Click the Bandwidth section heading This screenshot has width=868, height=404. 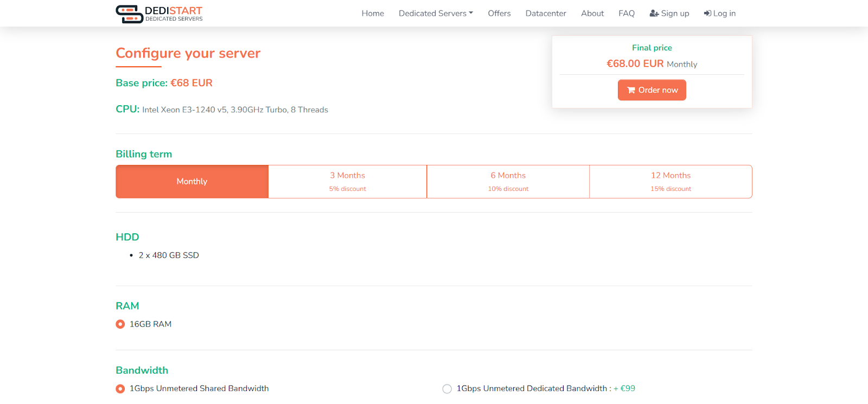[142, 370]
